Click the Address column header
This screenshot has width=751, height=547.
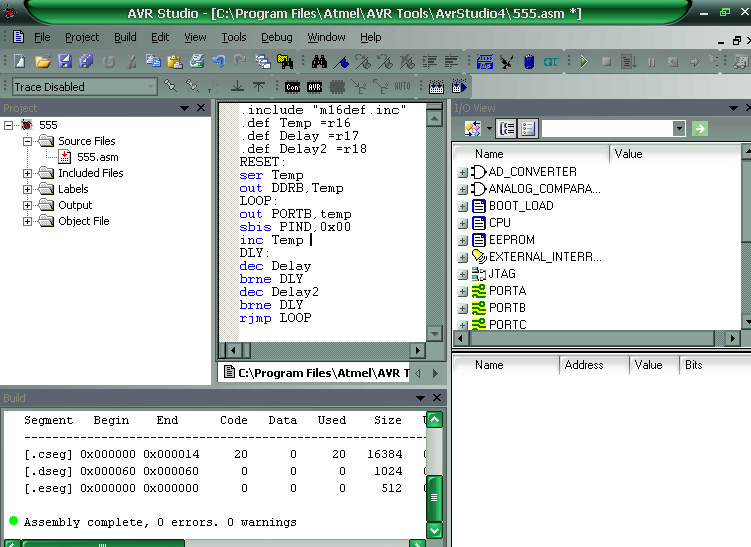[584, 365]
